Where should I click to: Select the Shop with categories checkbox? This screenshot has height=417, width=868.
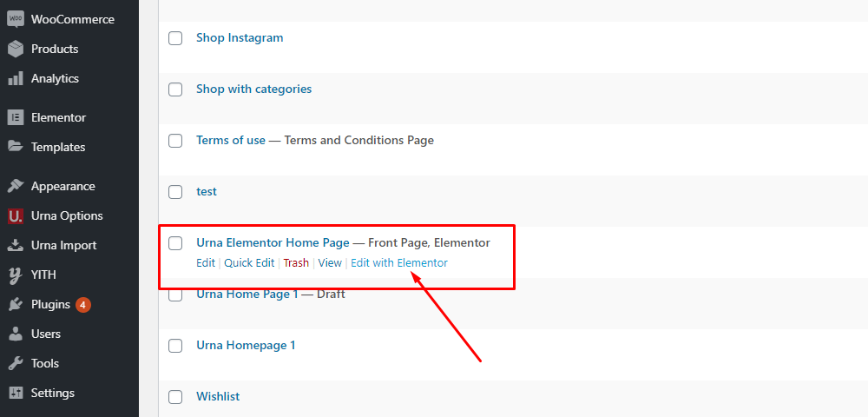click(x=175, y=89)
